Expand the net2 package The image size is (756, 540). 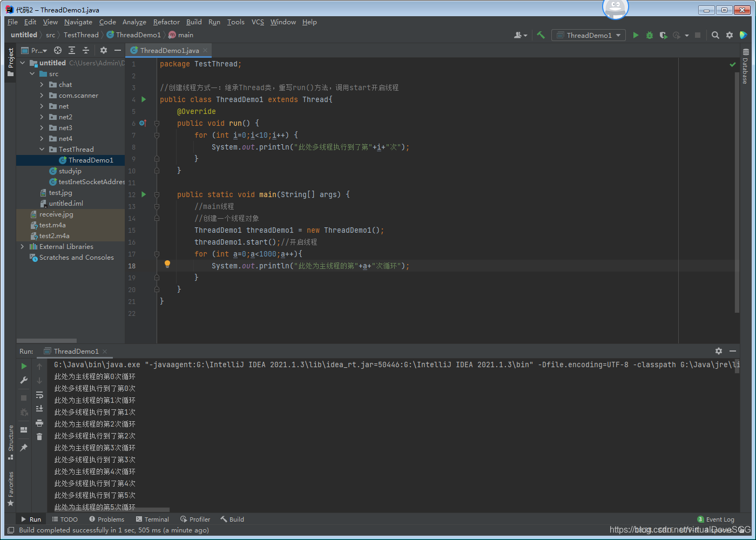[x=42, y=117]
